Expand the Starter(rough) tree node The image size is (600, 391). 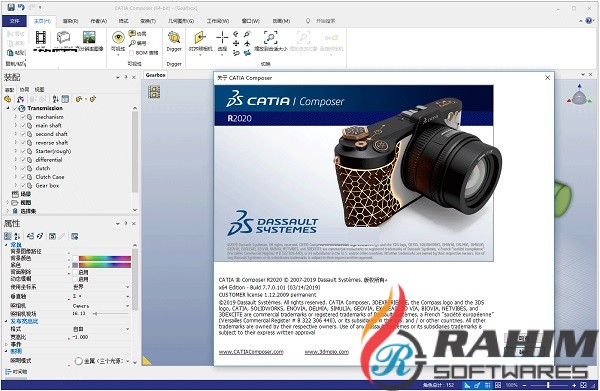[x=16, y=151]
